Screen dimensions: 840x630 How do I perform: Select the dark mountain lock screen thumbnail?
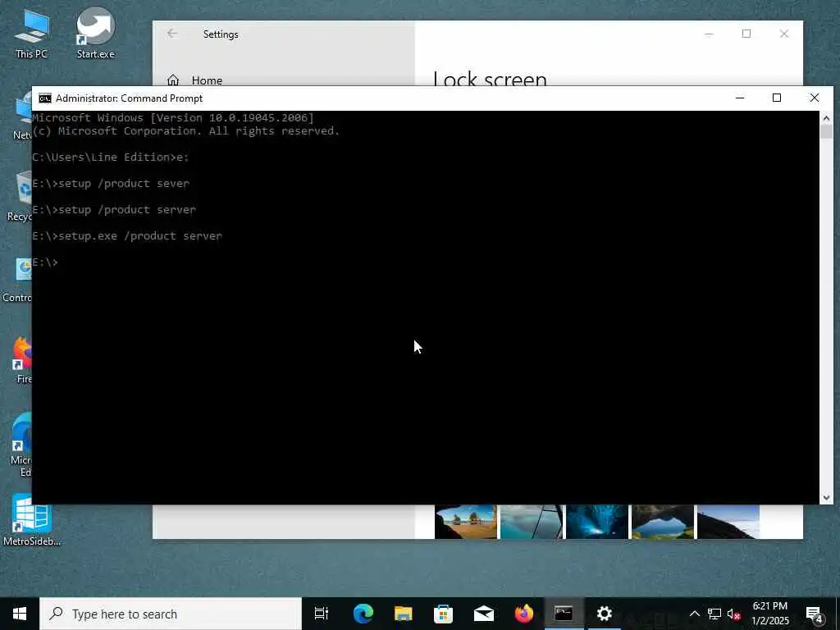(x=728, y=521)
